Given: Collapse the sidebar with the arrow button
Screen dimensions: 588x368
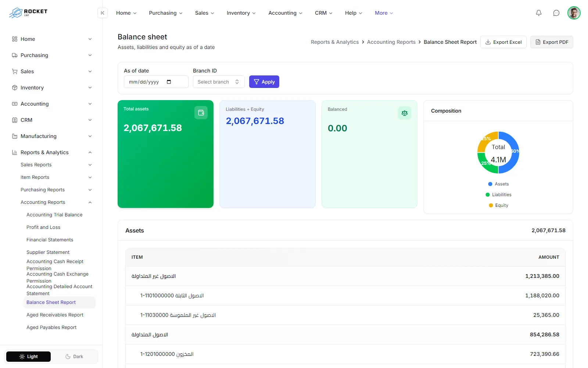Looking at the screenshot, I should click(x=103, y=13).
